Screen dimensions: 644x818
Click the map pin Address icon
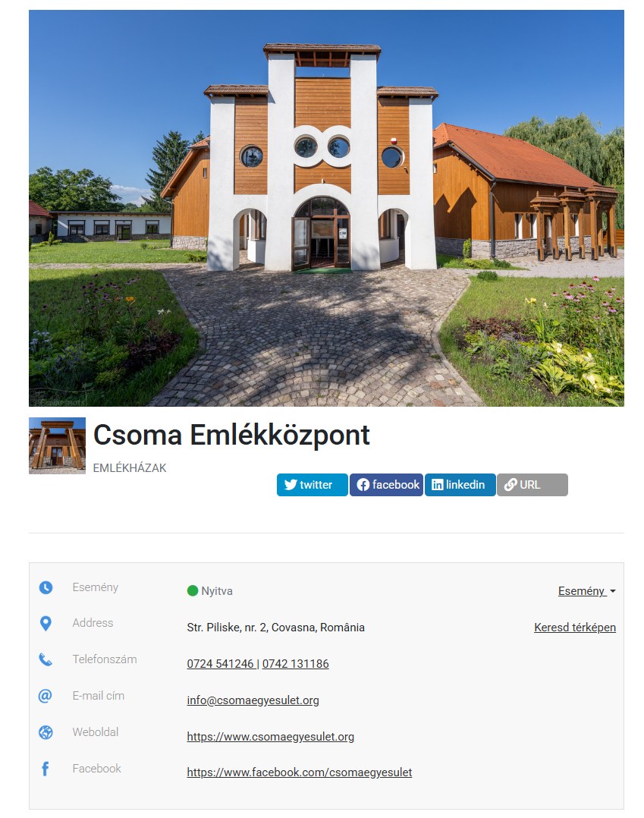46,624
